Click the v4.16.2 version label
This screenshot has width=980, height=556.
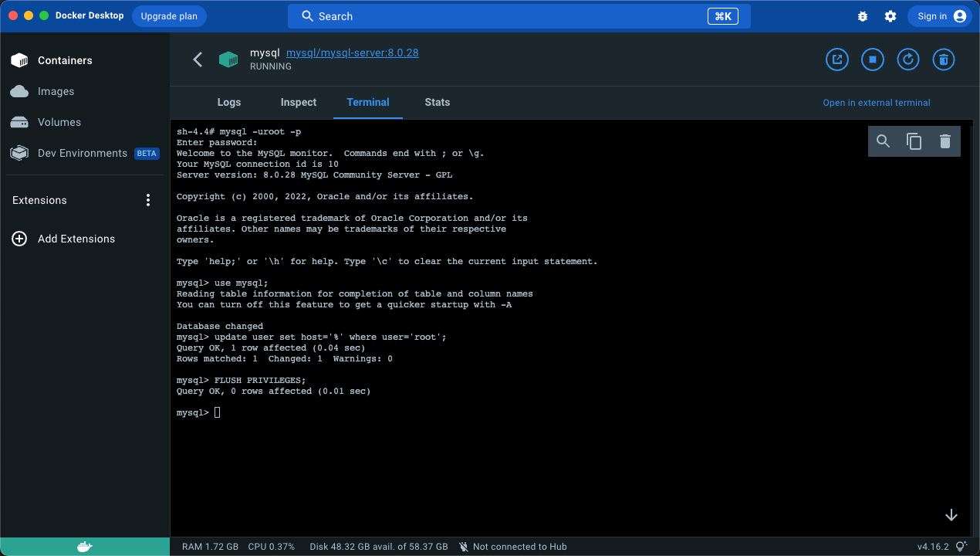933,547
